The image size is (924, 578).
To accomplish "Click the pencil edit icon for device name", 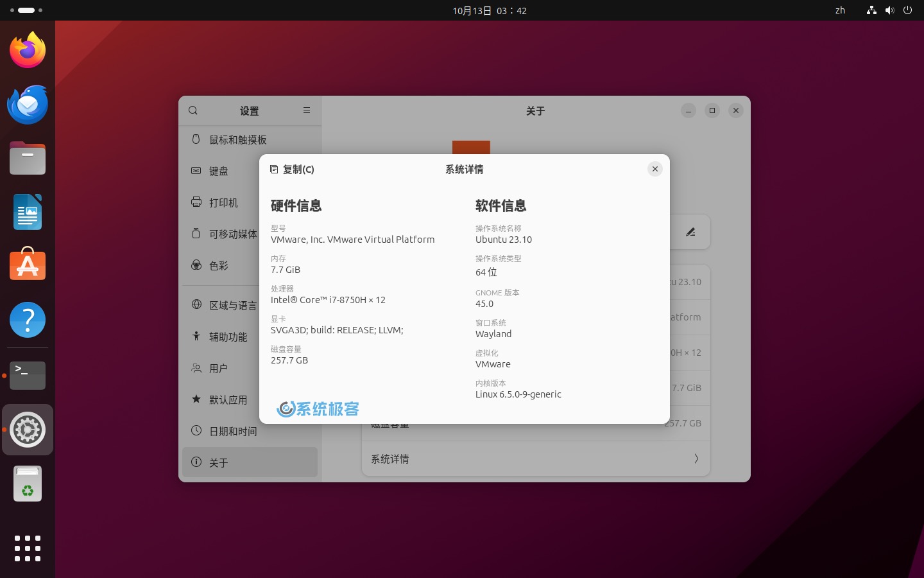I will coord(690,232).
